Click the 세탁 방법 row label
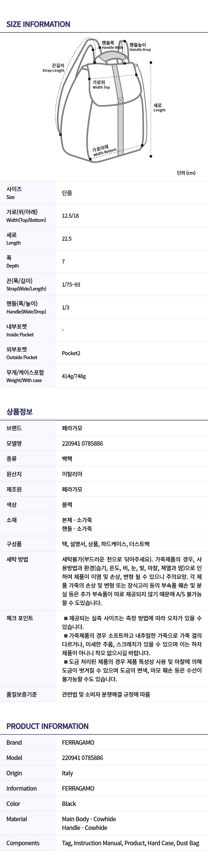 [17, 559]
